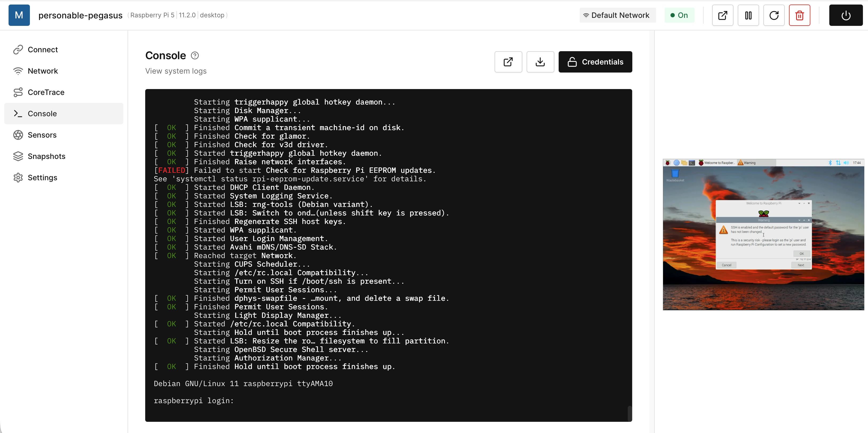The image size is (868, 433).
Task: Download console log with download icon
Action: pyautogui.click(x=540, y=62)
